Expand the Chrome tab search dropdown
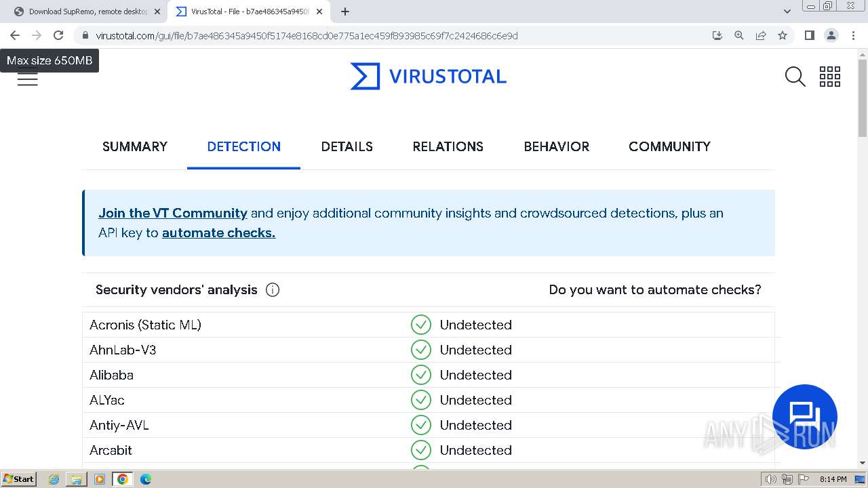 coord(787,12)
